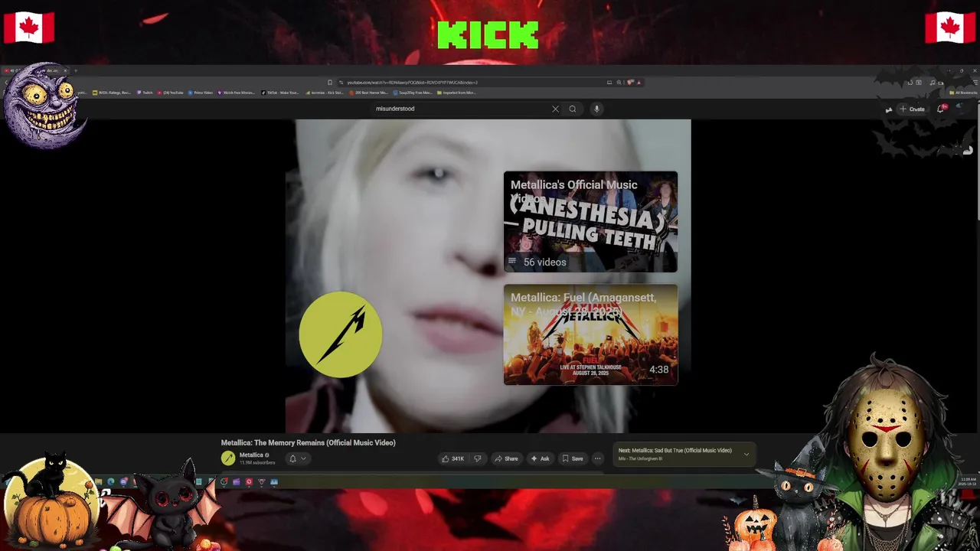This screenshot has height=551, width=980.
Task: Open the Prime Video bookmark
Action: coord(201,93)
